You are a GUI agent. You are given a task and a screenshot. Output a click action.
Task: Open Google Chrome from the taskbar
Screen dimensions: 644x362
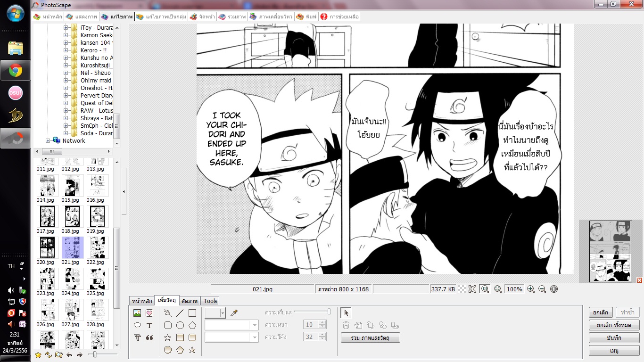16,71
